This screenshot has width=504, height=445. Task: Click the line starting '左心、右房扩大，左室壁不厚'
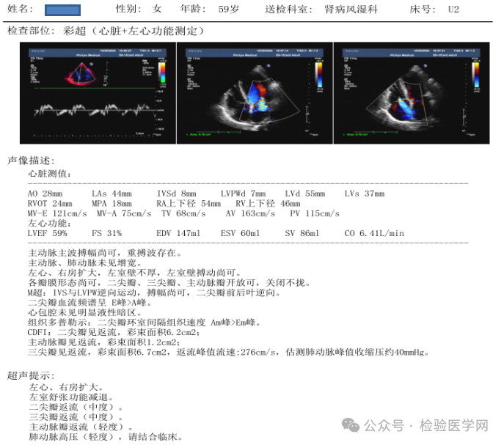[x=134, y=273]
